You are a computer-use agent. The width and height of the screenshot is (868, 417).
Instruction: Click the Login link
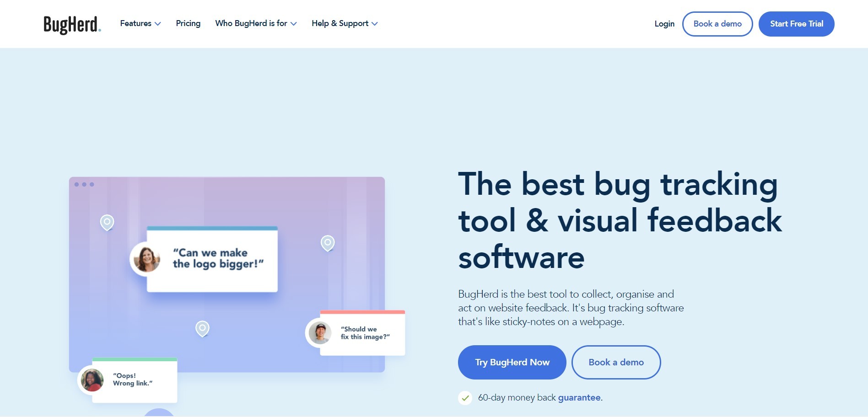[664, 24]
